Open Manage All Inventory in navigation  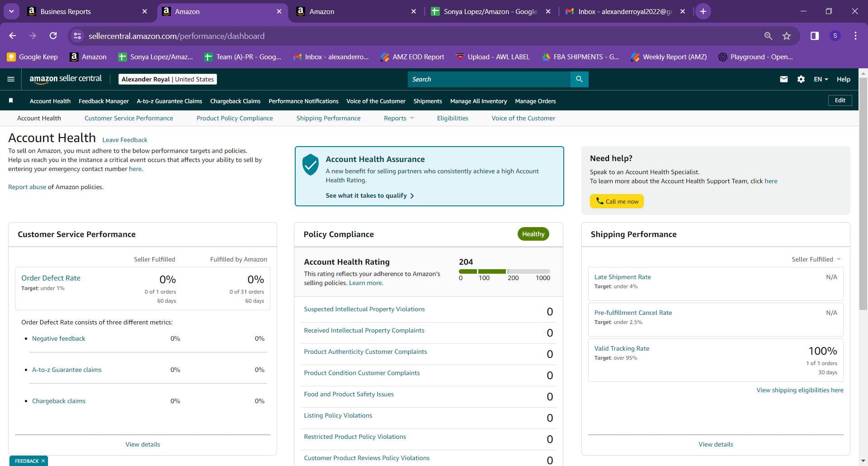(478, 101)
